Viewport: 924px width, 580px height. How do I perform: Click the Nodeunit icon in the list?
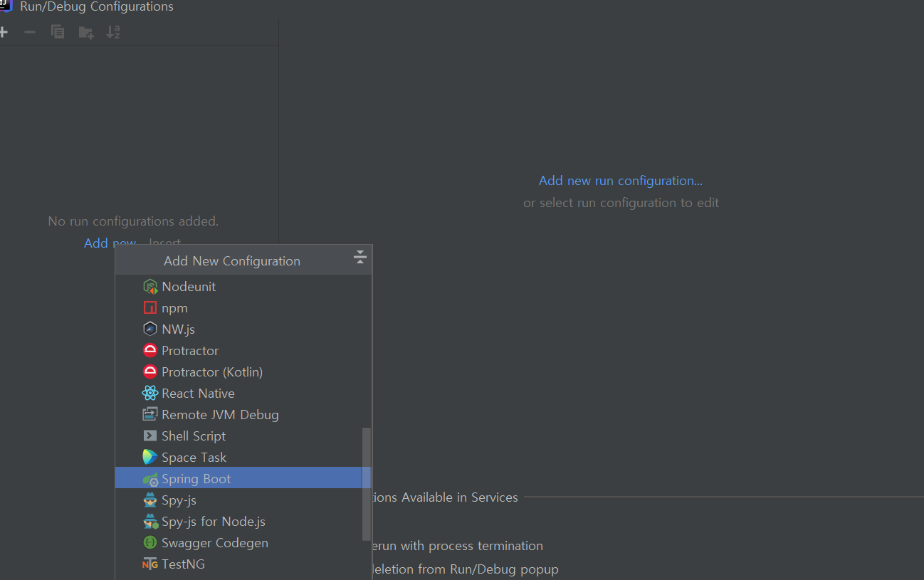(x=150, y=287)
